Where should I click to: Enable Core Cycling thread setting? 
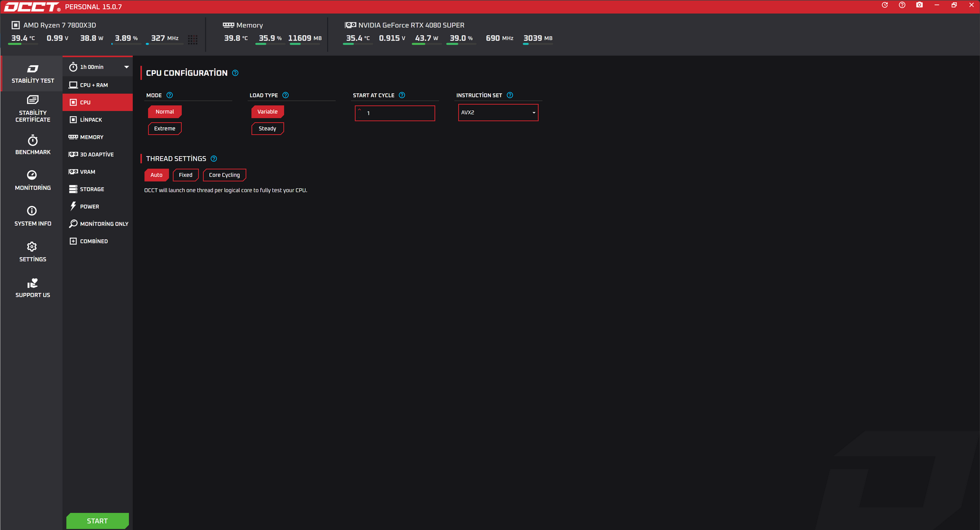(225, 175)
